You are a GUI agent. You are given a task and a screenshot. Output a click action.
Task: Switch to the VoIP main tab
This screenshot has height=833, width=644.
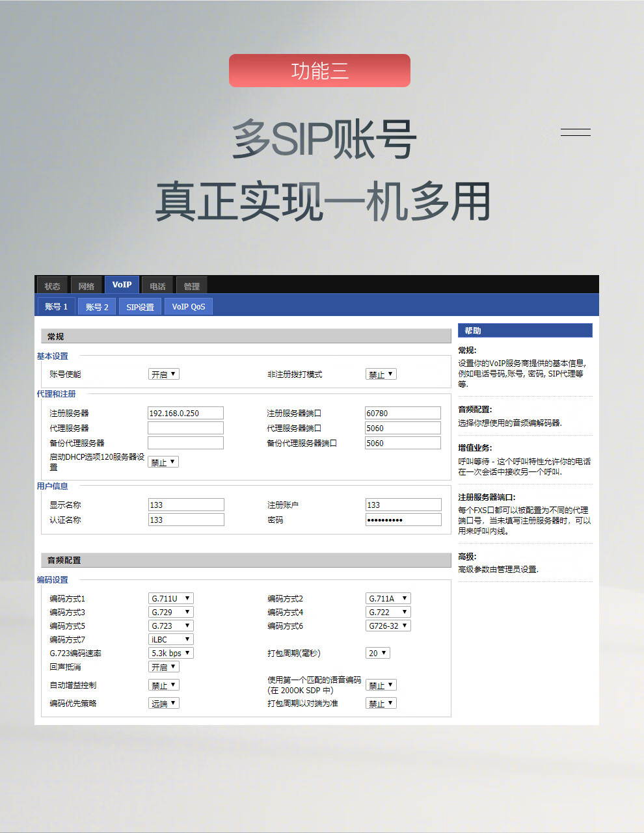[x=122, y=285]
